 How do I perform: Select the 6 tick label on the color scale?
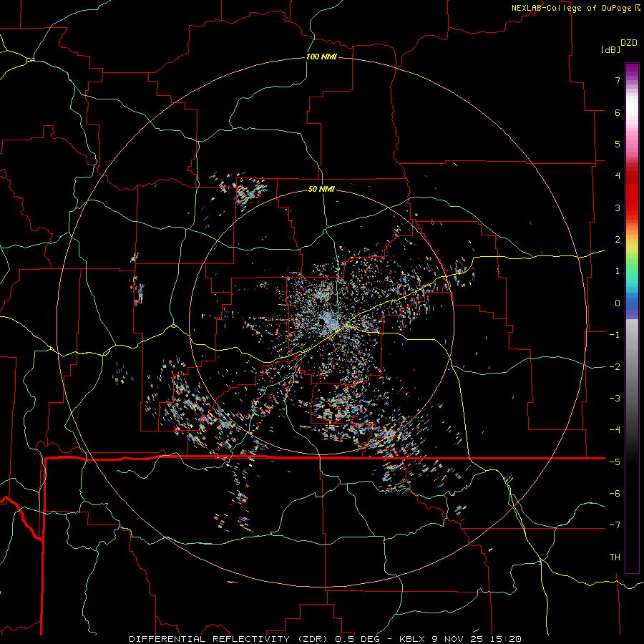[x=618, y=112]
